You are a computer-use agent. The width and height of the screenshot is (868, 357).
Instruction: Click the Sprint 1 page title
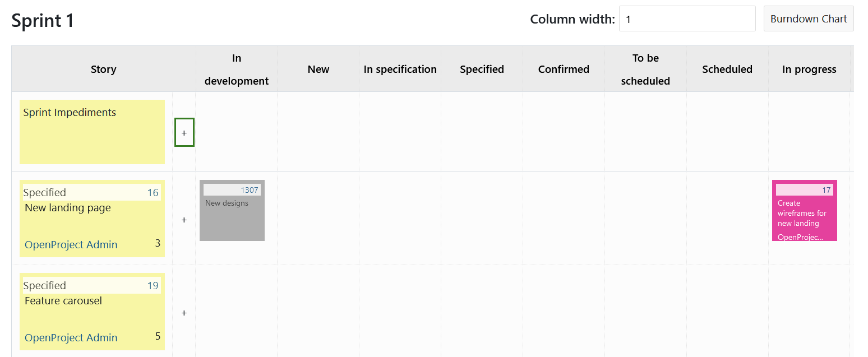pos(42,20)
